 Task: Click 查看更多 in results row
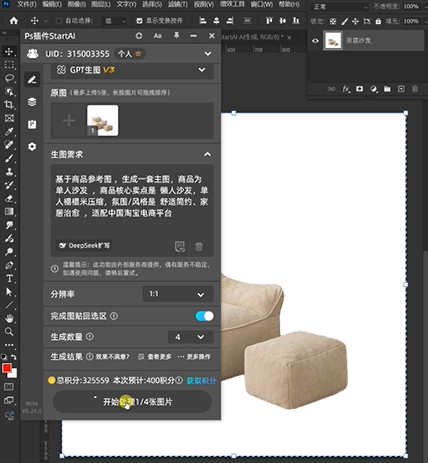pyautogui.click(x=155, y=357)
